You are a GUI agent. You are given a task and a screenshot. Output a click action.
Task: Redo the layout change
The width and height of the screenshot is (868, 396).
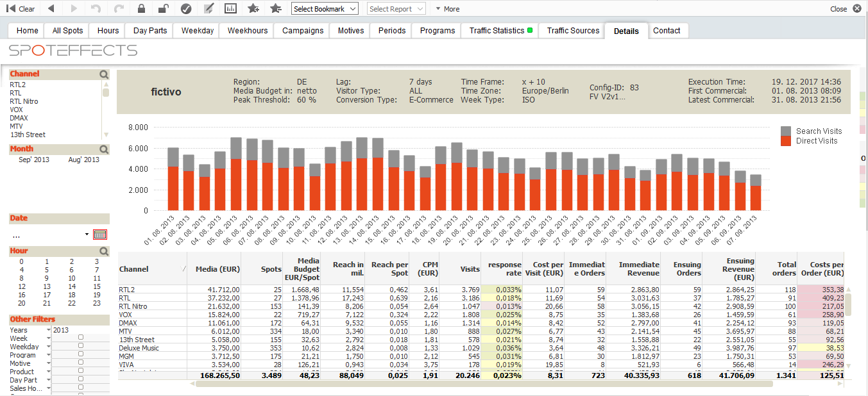pyautogui.click(x=119, y=9)
